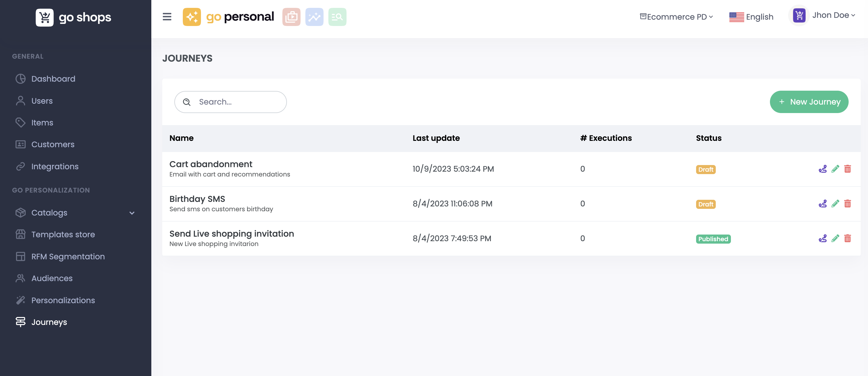868x376 pixels.
Task: Go to Audiences in the sidebar
Action: [52, 278]
